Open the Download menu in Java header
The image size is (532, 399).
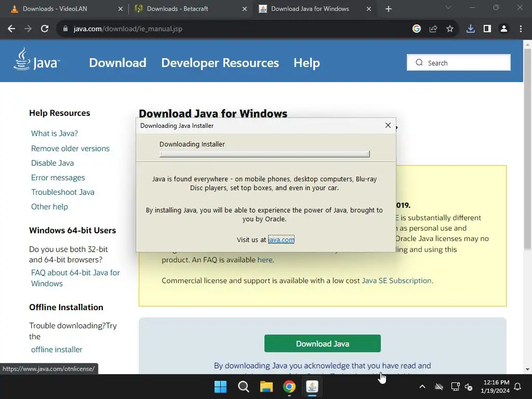click(118, 63)
